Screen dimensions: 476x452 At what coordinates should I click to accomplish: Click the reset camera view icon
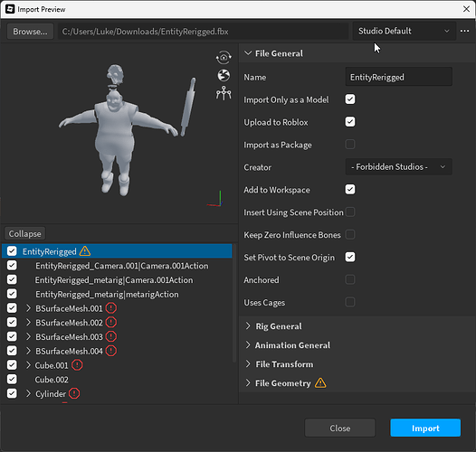224,57
